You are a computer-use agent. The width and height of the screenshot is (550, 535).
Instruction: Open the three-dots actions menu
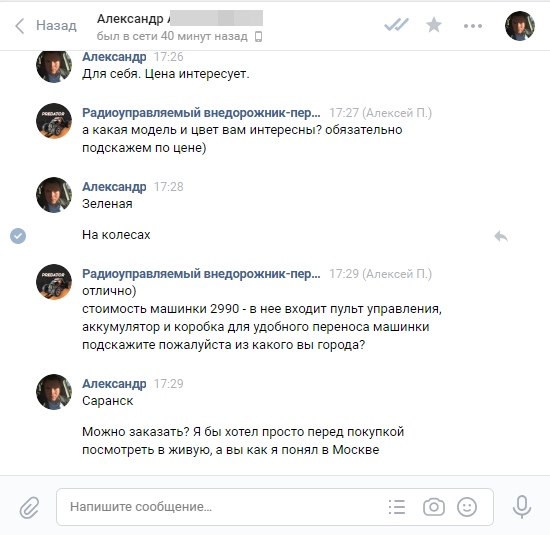click(473, 26)
